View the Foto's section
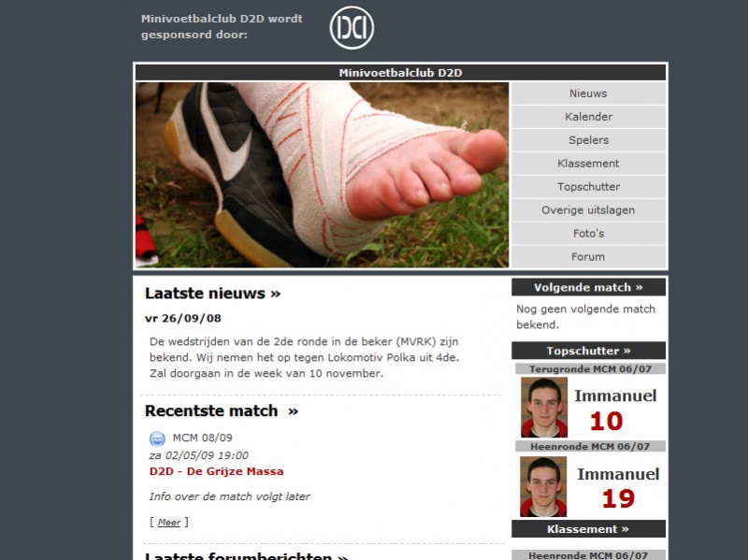748x560 pixels. [x=588, y=234]
